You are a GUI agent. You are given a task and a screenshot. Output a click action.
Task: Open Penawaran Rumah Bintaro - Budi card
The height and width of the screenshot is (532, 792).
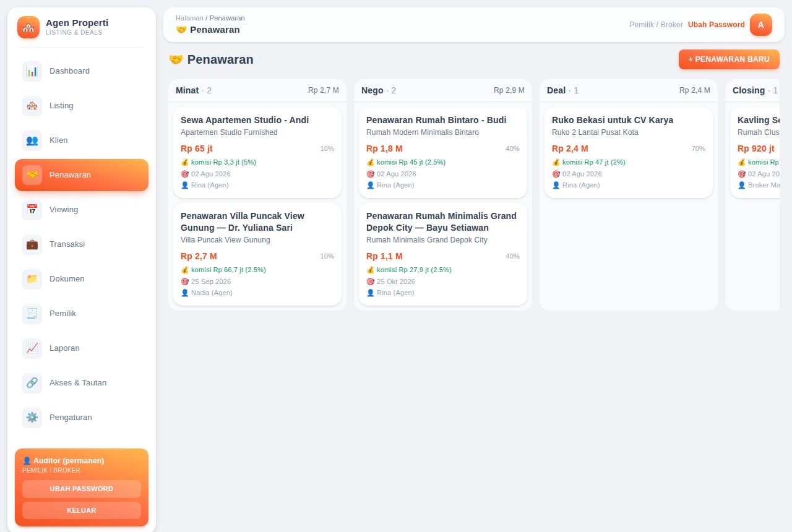pos(443,153)
